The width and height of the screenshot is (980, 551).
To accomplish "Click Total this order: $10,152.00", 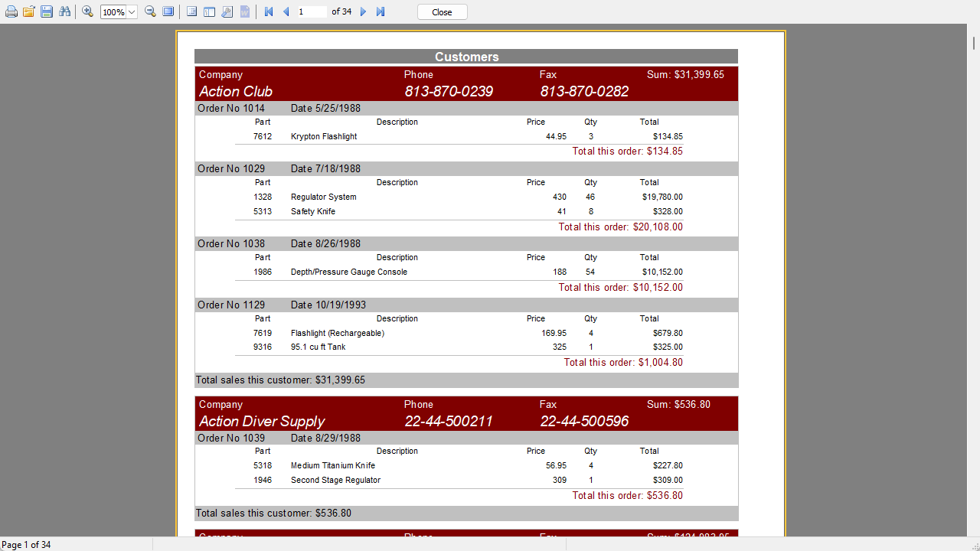I will pos(621,287).
